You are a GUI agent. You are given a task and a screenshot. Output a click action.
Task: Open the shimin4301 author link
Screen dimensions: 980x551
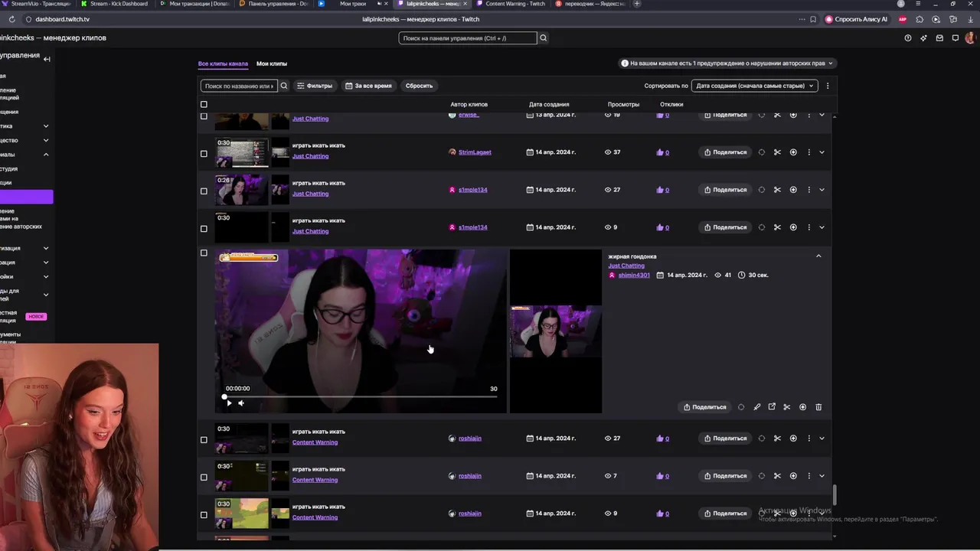pyautogui.click(x=634, y=275)
